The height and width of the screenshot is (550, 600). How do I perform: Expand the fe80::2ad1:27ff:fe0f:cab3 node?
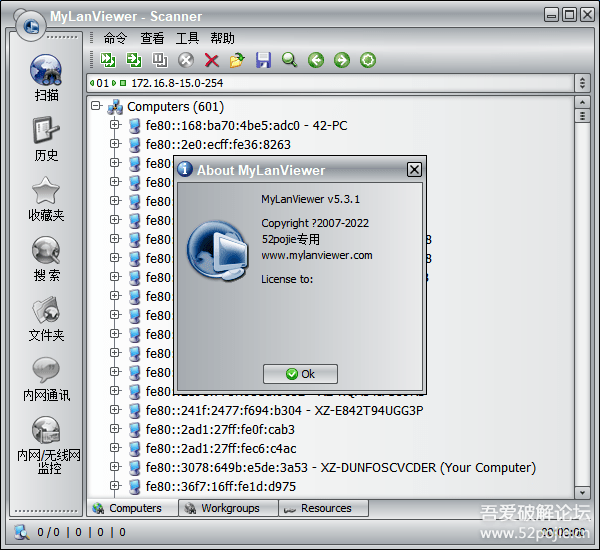coord(114,429)
